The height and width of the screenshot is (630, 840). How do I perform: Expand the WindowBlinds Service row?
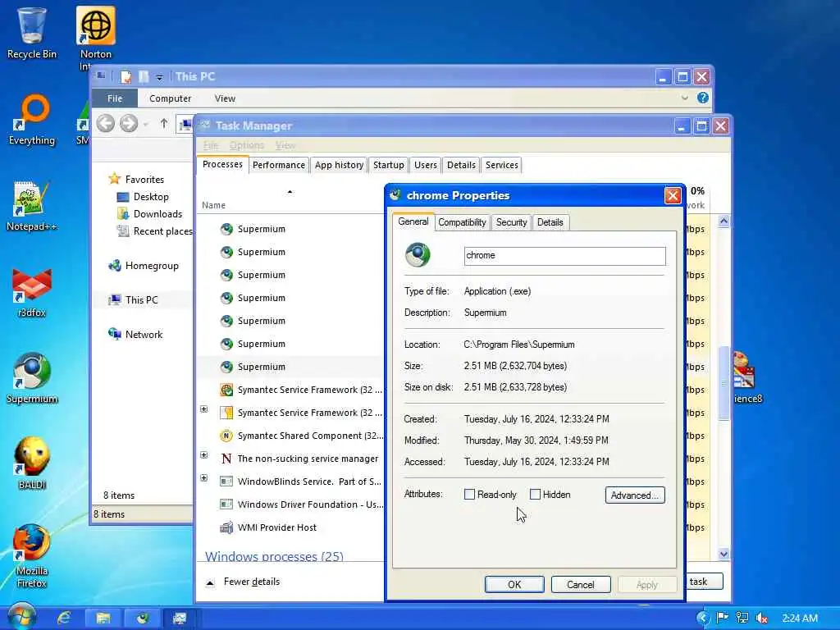204,478
